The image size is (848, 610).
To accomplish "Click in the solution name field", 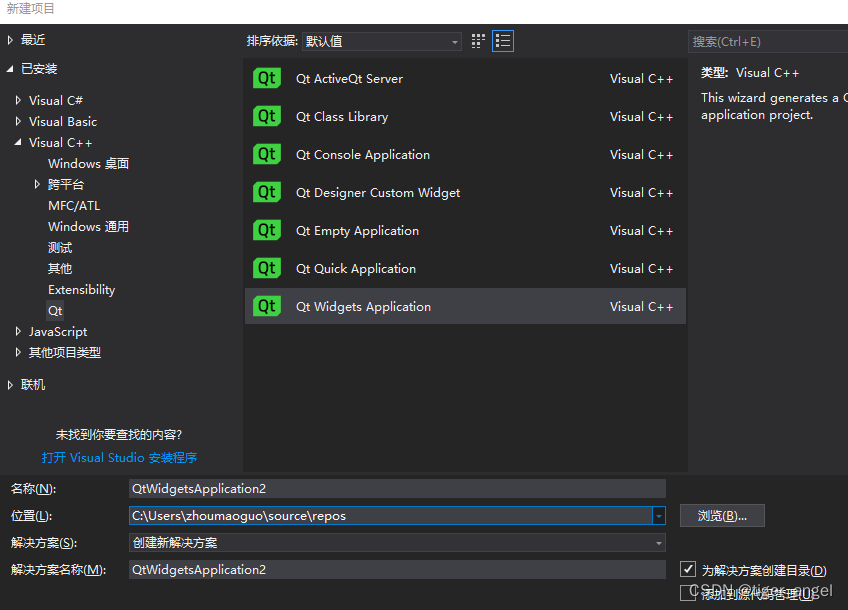I will [x=397, y=569].
